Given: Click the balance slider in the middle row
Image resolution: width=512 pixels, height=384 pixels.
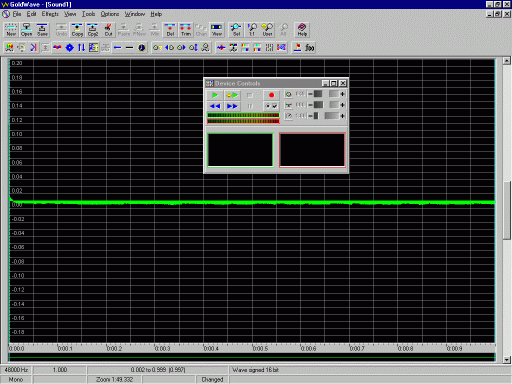Looking at the screenshot, I should (326, 105).
